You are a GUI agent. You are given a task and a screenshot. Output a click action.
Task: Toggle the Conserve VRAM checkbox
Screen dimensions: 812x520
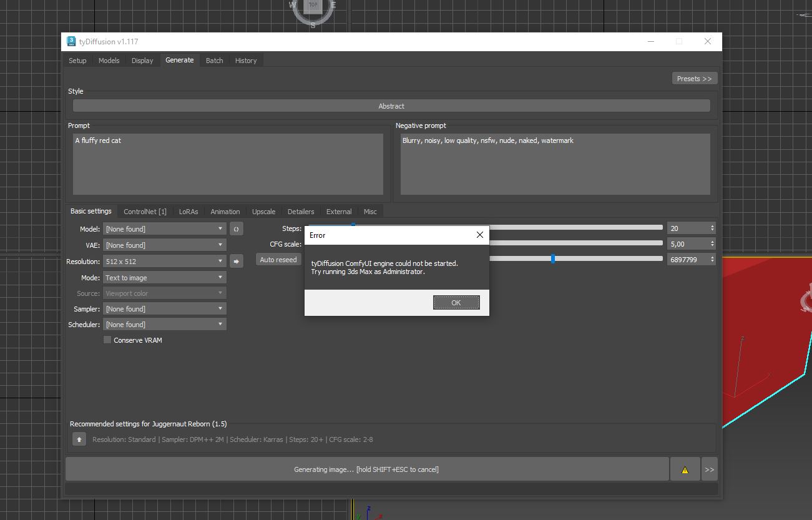coord(107,340)
